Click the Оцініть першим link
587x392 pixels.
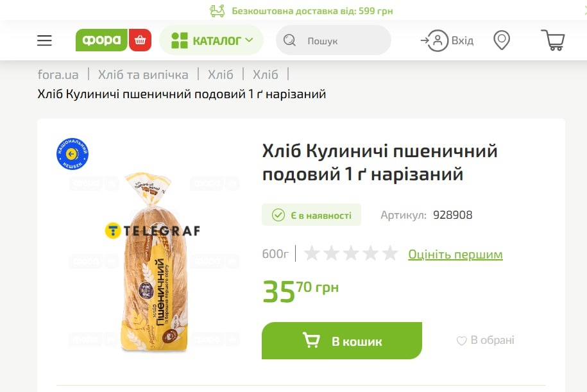(455, 254)
